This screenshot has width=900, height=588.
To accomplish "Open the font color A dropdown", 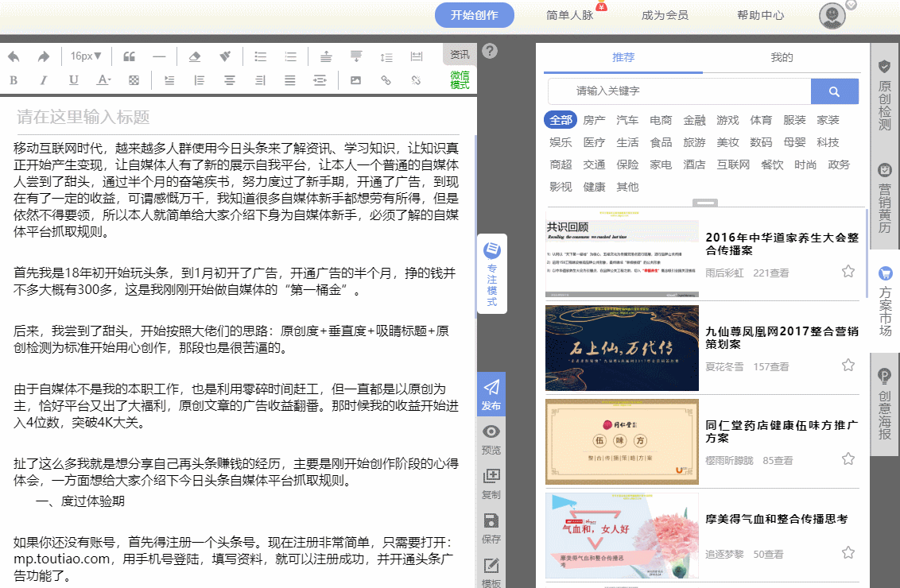I will (103, 80).
